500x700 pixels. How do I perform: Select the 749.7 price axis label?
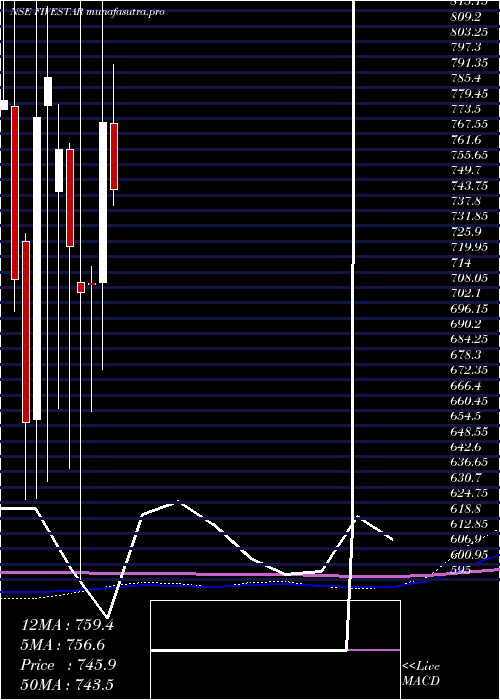466,171
